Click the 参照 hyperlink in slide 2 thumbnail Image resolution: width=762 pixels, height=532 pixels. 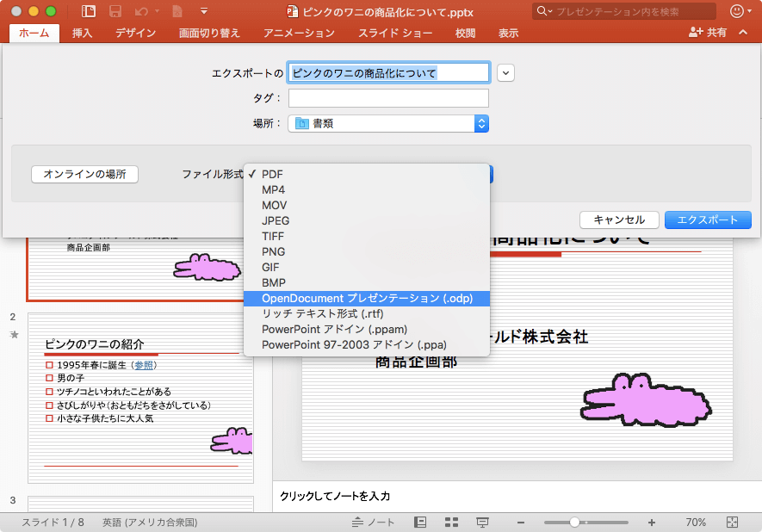[144, 365]
